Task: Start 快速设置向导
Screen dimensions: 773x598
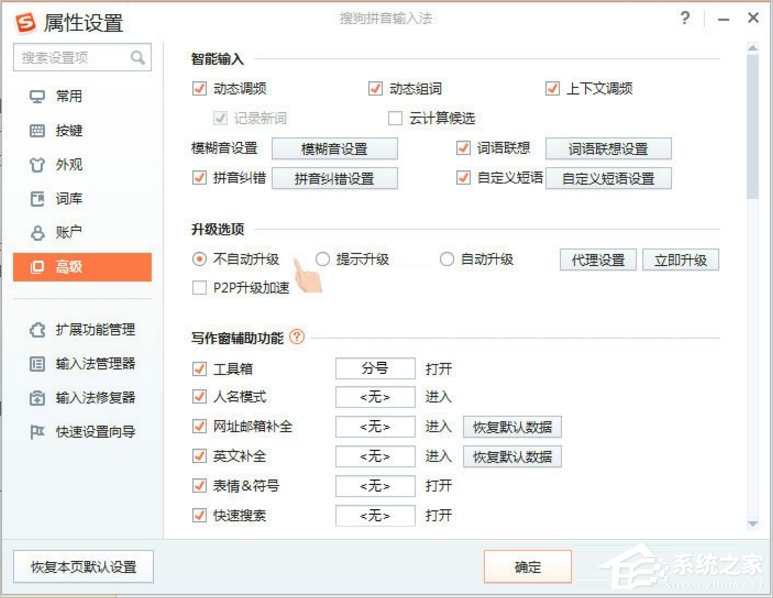Action: [x=82, y=432]
